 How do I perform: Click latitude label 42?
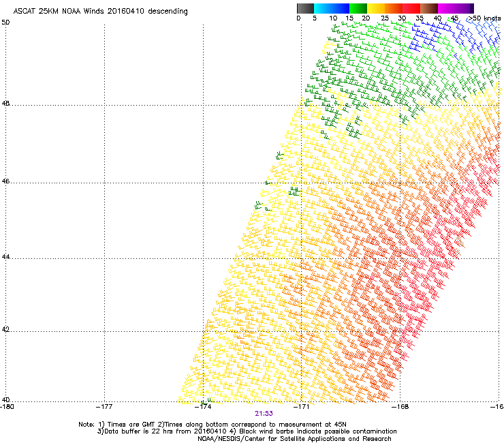pyautogui.click(x=5, y=330)
